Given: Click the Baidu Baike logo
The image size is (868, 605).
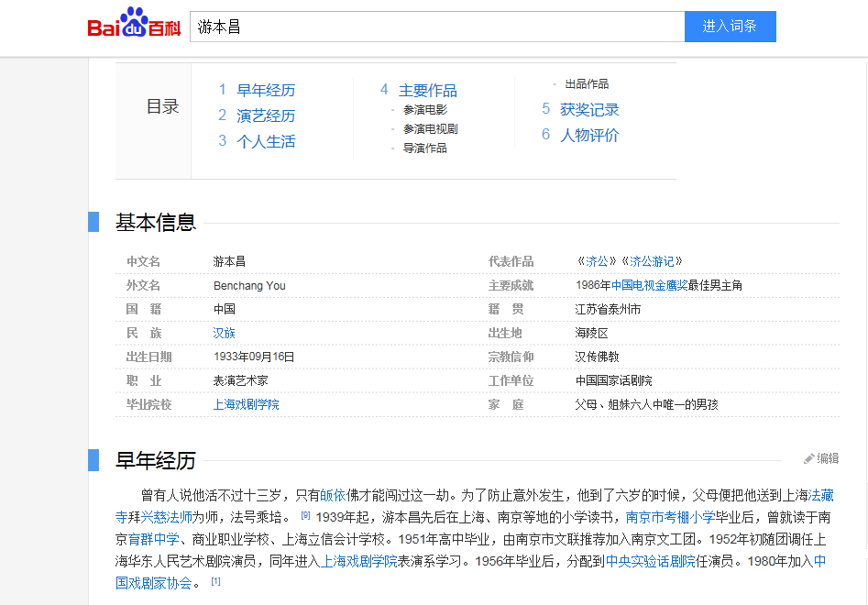Looking at the screenshot, I should point(134,23).
